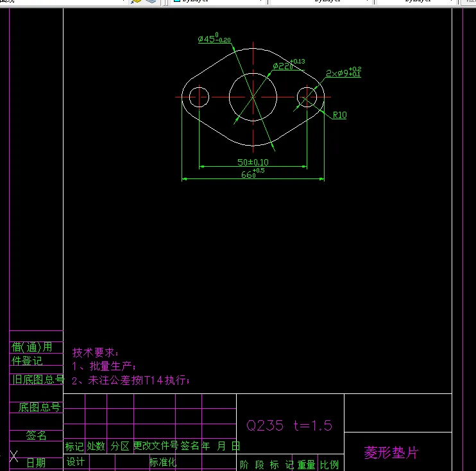Select the 2×ø9 hole callout
The width and height of the screenshot is (476, 471).
(x=343, y=72)
